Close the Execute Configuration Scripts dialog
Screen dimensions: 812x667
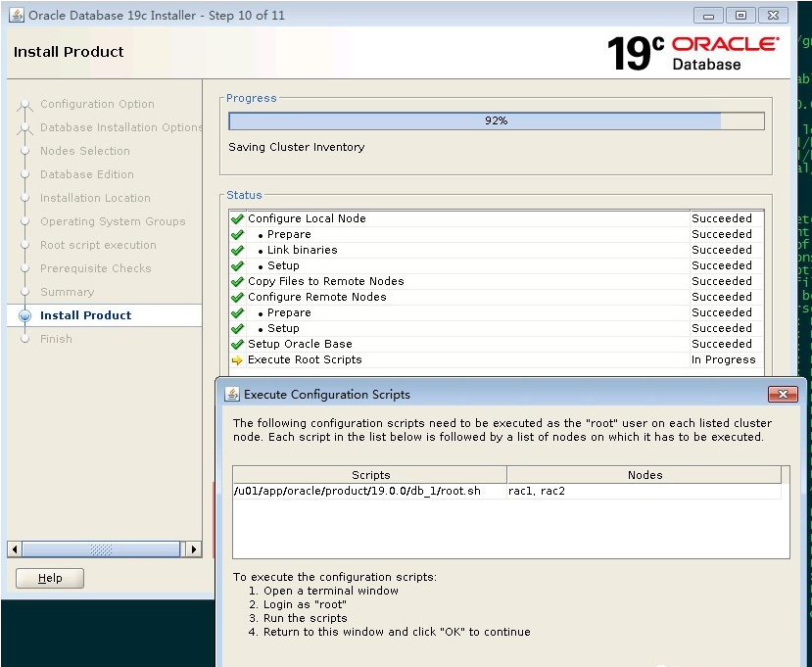(783, 395)
